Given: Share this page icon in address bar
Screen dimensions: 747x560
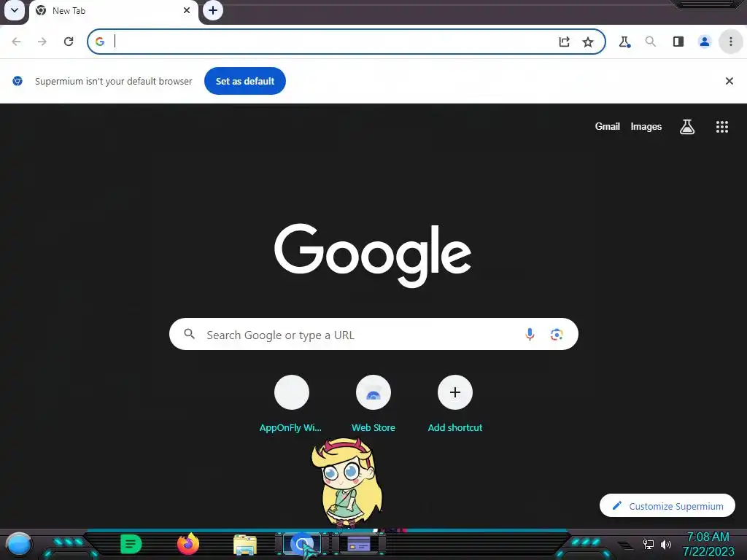Looking at the screenshot, I should tap(564, 42).
